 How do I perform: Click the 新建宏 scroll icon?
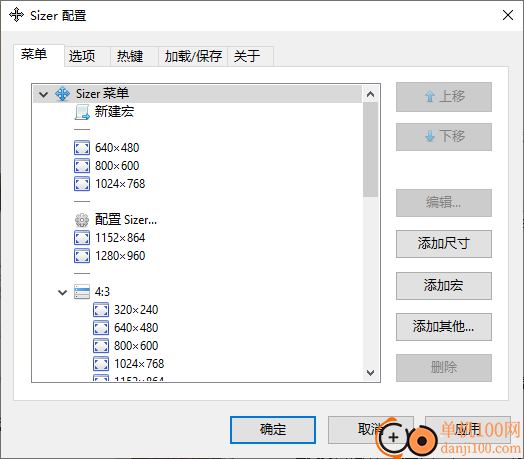coord(82,112)
